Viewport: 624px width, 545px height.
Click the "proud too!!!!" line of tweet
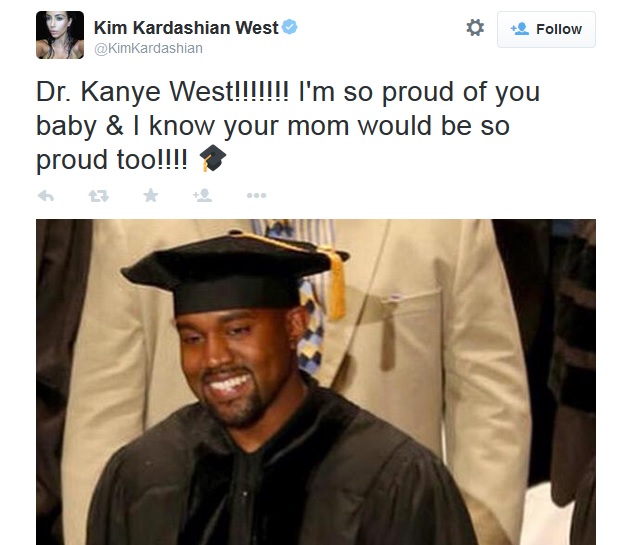click(x=112, y=160)
